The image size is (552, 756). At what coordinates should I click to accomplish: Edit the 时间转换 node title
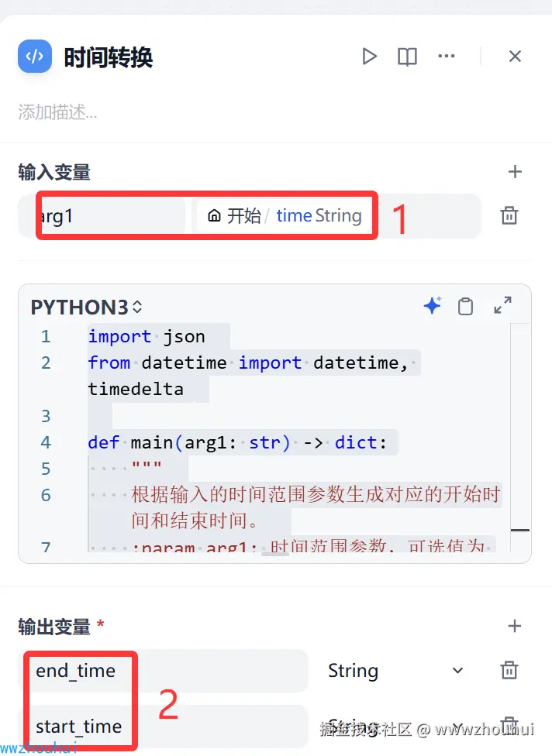click(x=109, y=57)
